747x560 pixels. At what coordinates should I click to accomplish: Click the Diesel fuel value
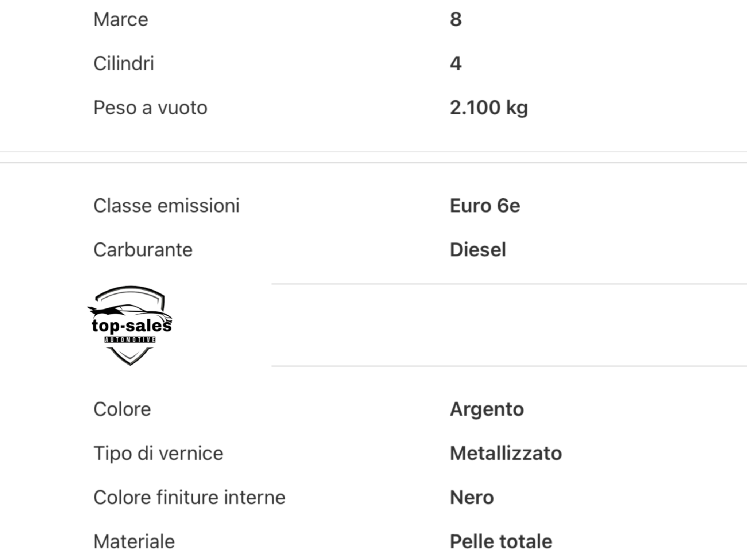(478, 250)
